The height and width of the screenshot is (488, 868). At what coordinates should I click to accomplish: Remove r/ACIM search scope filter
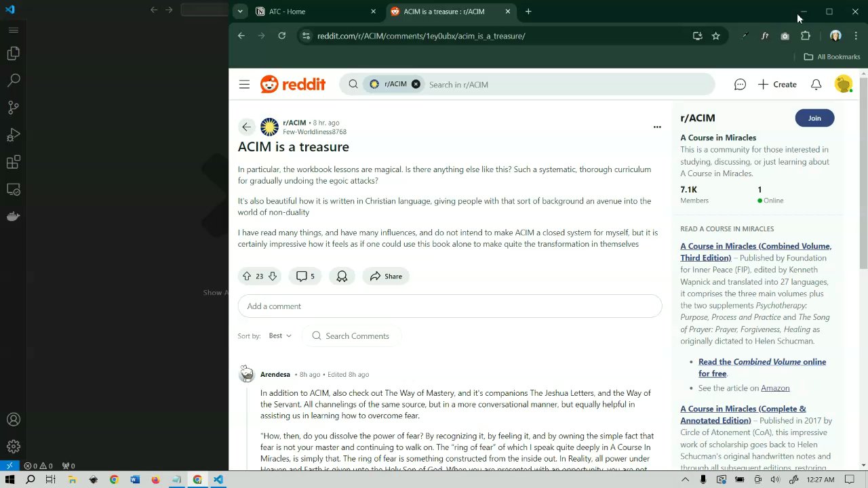click(x=416, y=84)
